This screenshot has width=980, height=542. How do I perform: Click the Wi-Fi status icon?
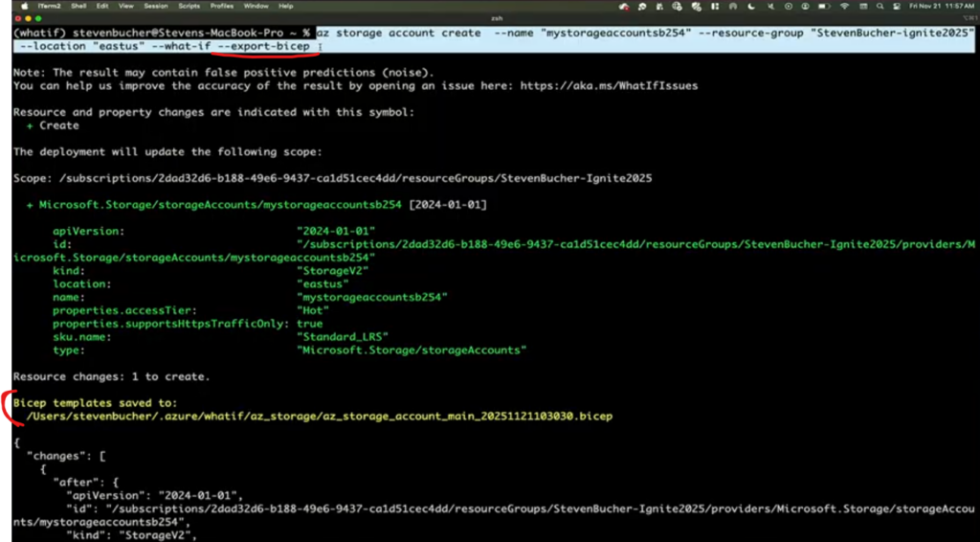pyautogui.click(x=845, y=6)
